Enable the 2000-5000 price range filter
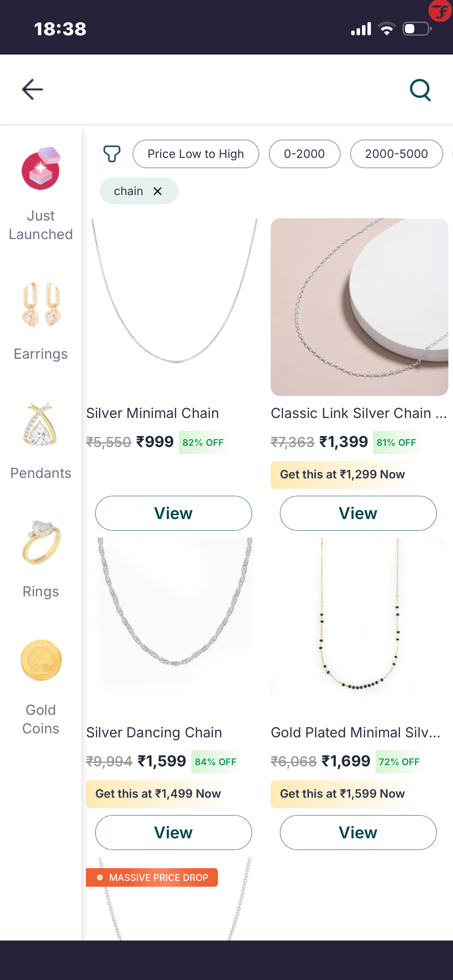453x980 pixels. (x=396, y=154)
